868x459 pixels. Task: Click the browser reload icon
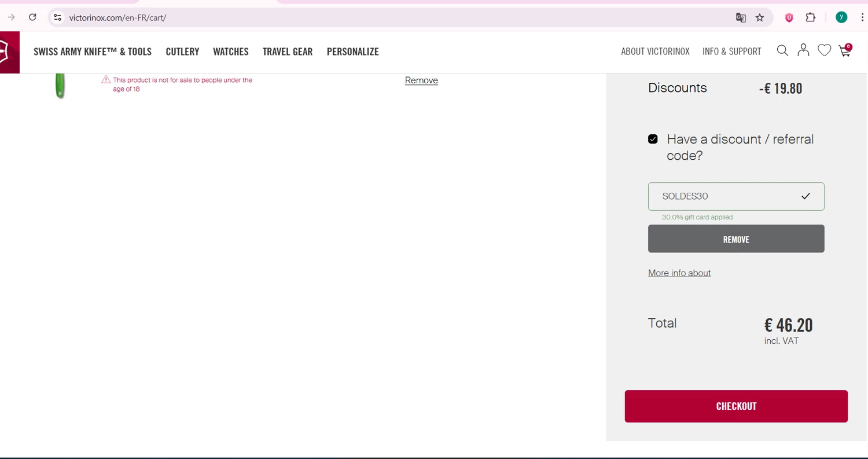(33, 17)
